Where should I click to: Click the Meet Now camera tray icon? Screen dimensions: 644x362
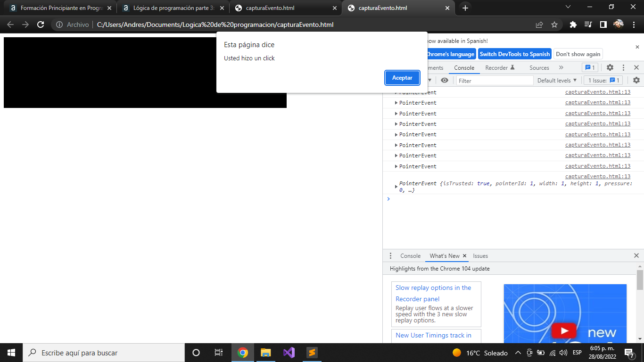tap(529, 353)
